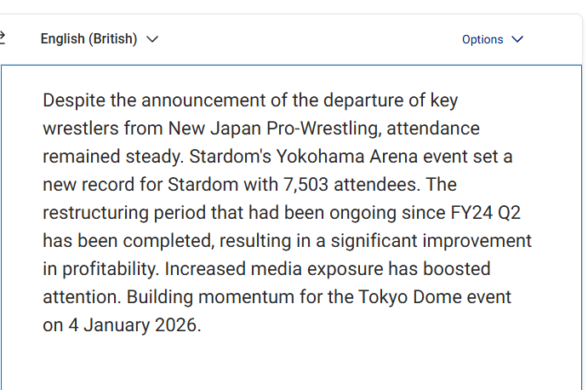This screenshot has height=390, width=588.
Task: Open the Options menu
Action: click(x=493, y=39)
